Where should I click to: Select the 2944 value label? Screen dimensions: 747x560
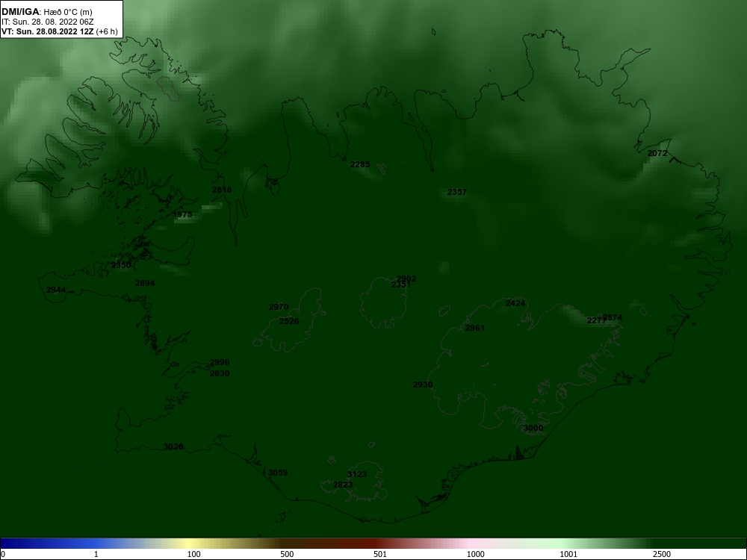56,290
